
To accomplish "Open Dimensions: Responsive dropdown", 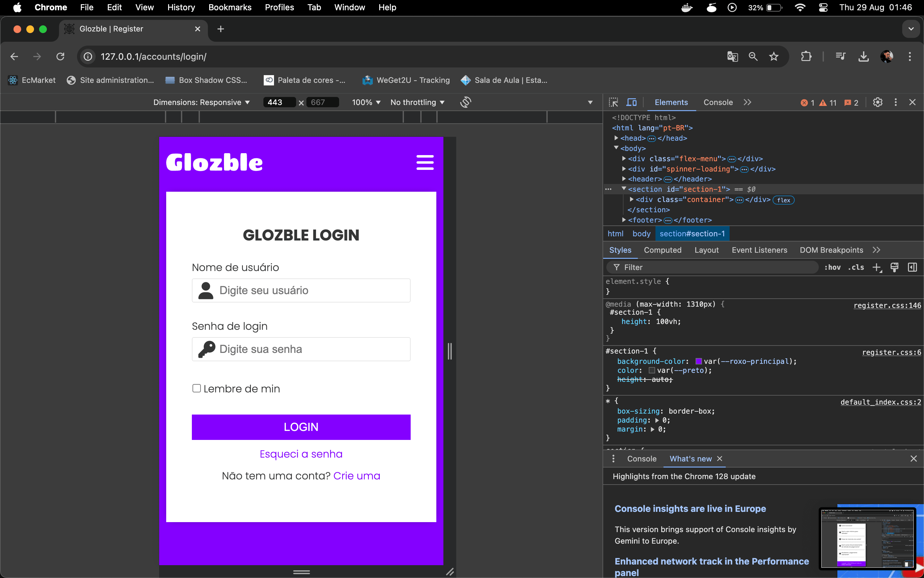I will (x=201, y=102).
